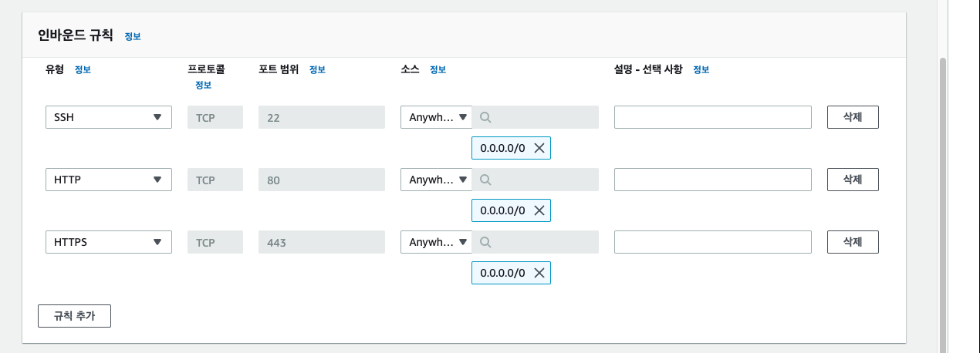Open the Anywhere source dropdown for HTTPS

click(x=436, y=242)
